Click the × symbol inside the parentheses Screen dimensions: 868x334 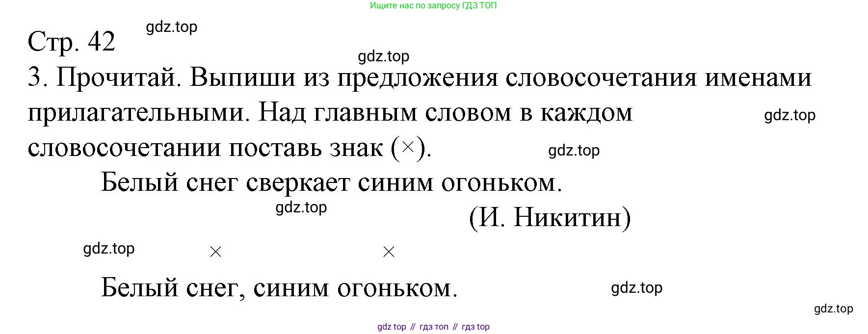[407, 147]
